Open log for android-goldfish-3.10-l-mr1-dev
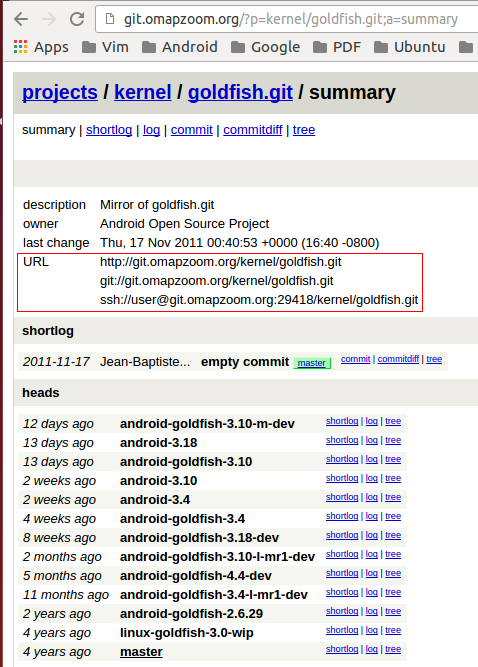This screenshot has width=478, height=667. (372, 554)
